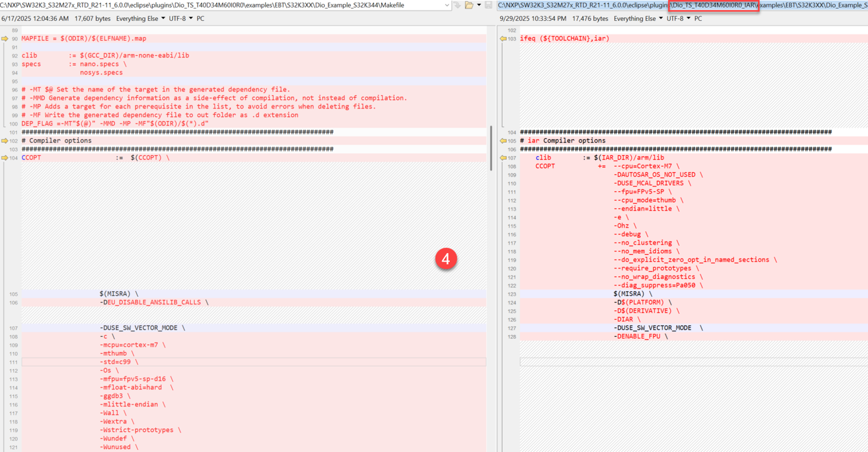Click the --diag_suppress=Pa050 line
This screenshot has height=452, width=868.
658,285
